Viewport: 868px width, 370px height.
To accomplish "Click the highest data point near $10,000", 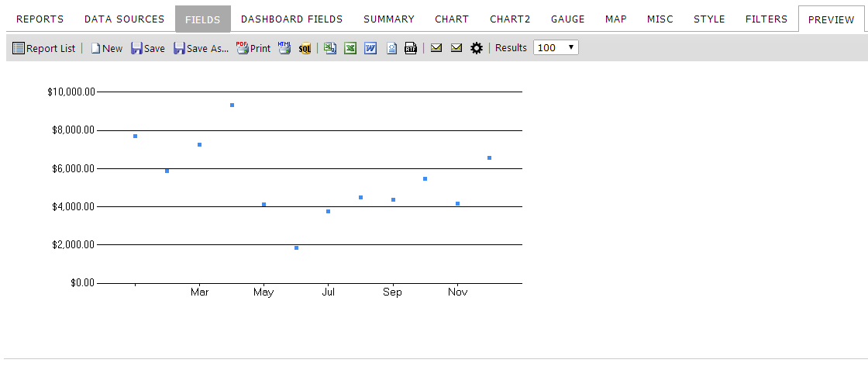I will click(x=232, y=105).
